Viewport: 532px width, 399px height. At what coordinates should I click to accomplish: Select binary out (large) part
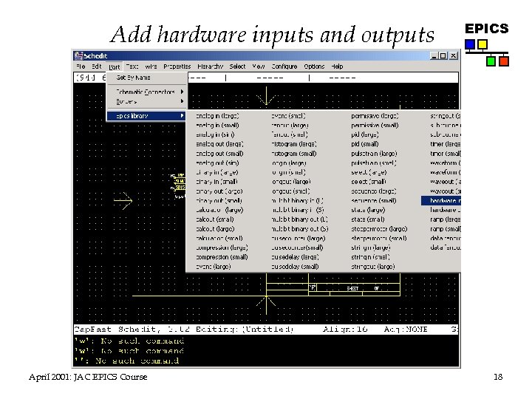coord(219,191)
